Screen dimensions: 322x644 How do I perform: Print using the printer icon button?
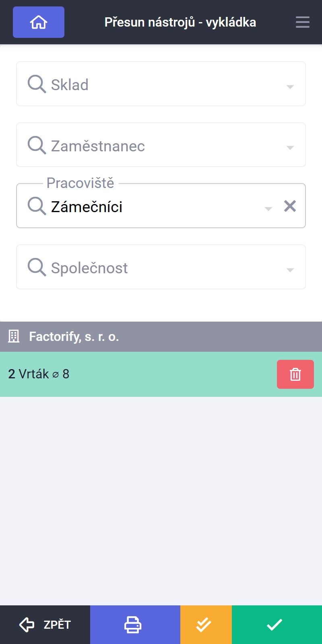point(135,625)
